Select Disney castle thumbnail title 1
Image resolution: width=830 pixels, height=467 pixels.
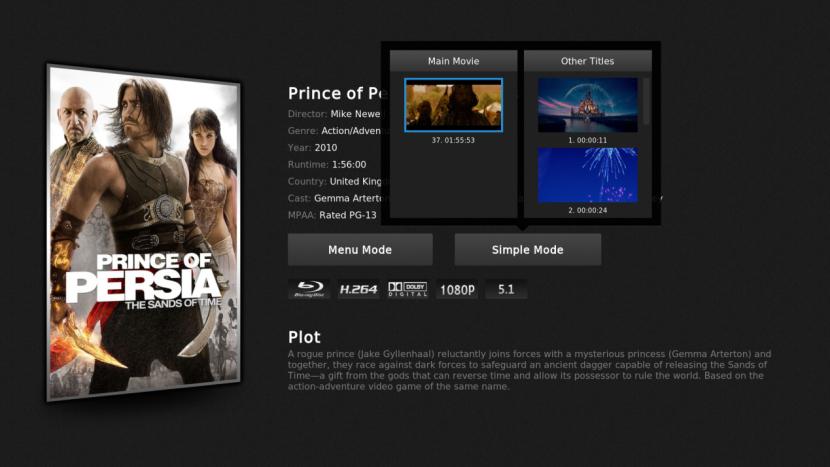click(588, 105)
